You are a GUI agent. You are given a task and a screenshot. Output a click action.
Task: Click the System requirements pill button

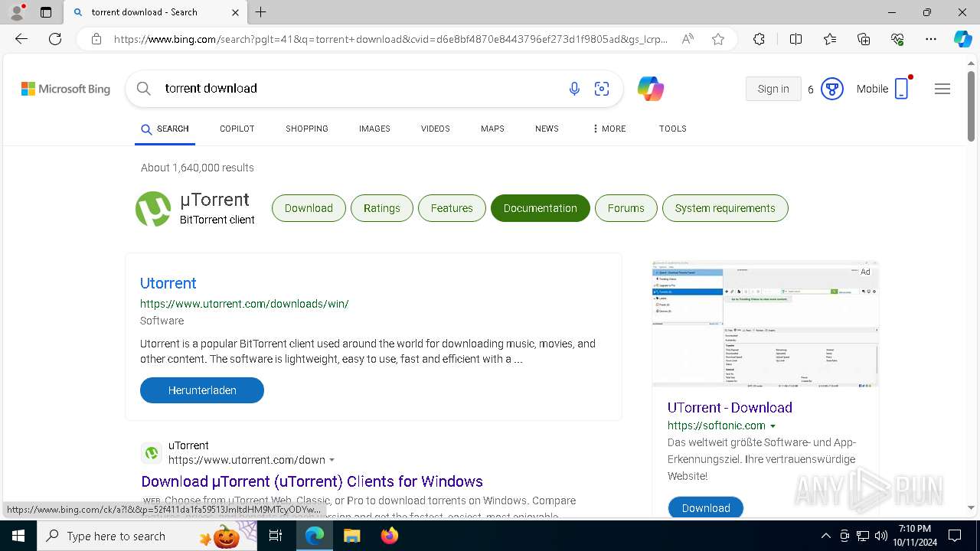[725, 208]
